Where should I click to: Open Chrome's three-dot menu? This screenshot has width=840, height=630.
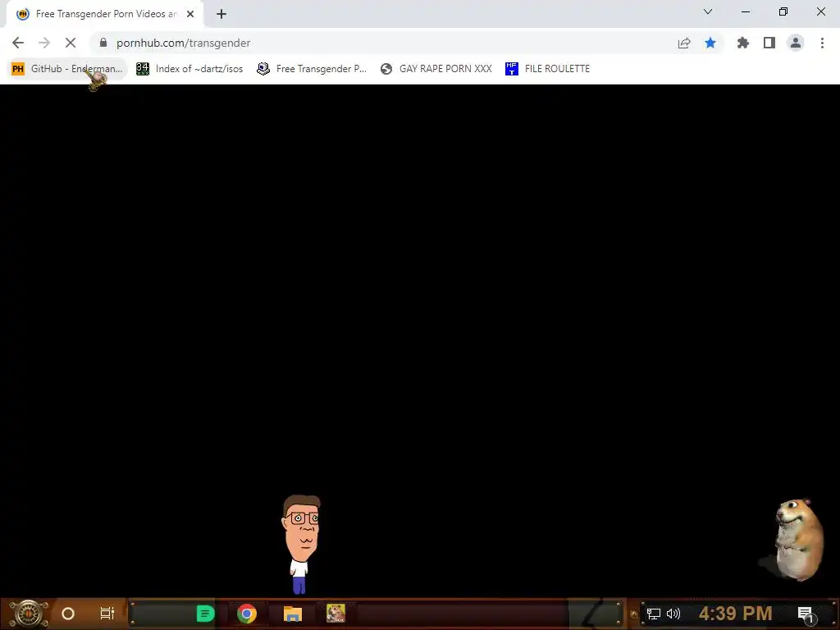pyautogui.click(x=822, y=43)
